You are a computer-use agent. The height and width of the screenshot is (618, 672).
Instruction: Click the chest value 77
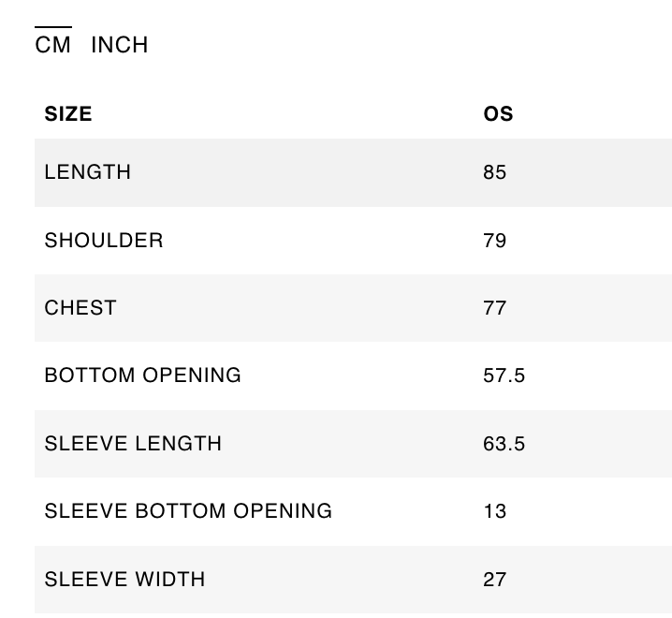click(x=495, y=308)
